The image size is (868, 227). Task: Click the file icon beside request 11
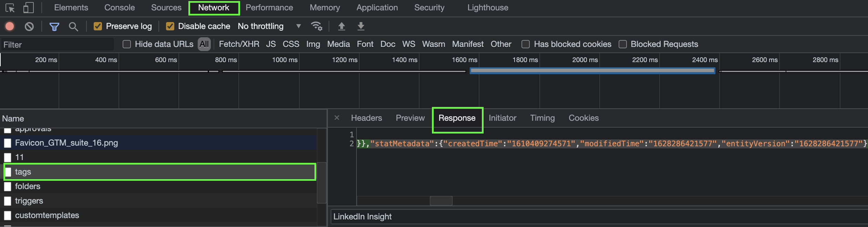click(8, 157)
